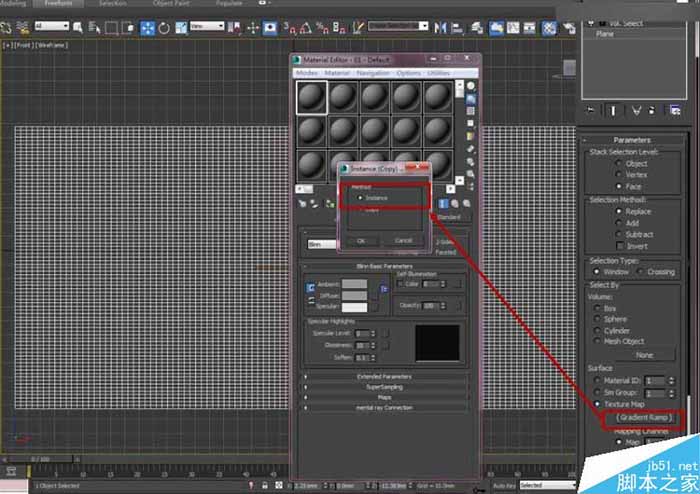Open the Modes menu in Material Editor
Screen dimensions: 700x494
(307, 73)
